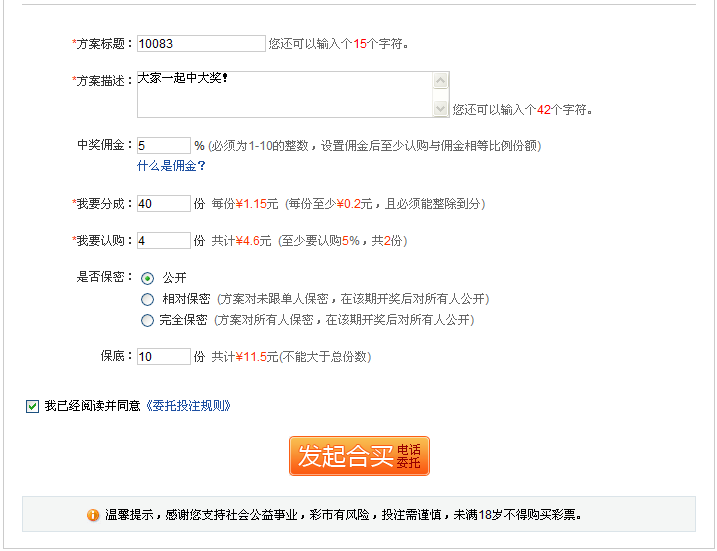This screenshot has height=551, width=717.
Task: Click the 共计¥11.5元 guarantee total text
Action: pyautogui.click(x=244, y=357)
